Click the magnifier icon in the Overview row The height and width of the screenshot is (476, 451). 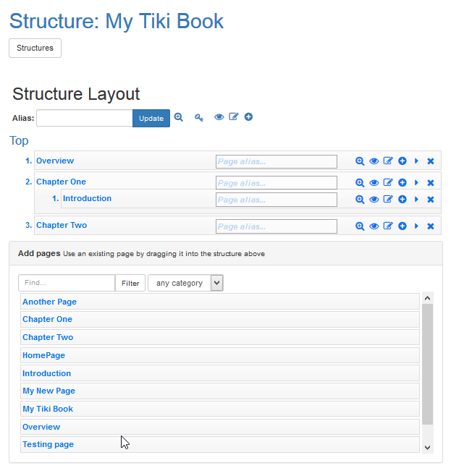click(360, 161)
